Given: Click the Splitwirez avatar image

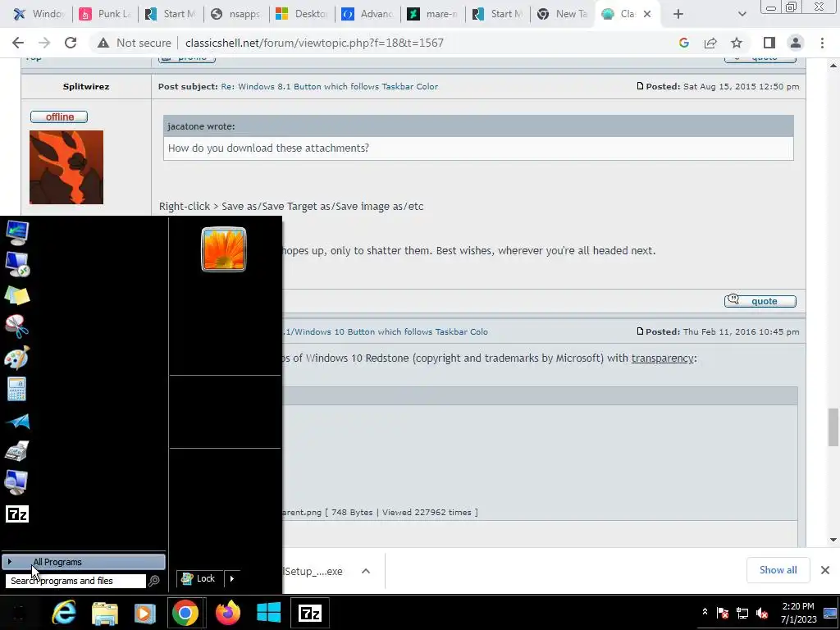Looking at the screenshot, I should [x=66, y=167].
